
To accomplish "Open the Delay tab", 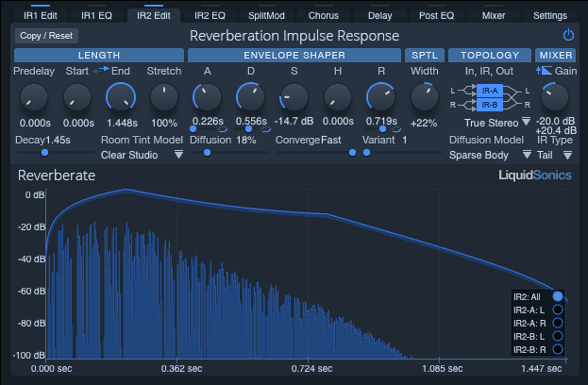I will (379, 16).
